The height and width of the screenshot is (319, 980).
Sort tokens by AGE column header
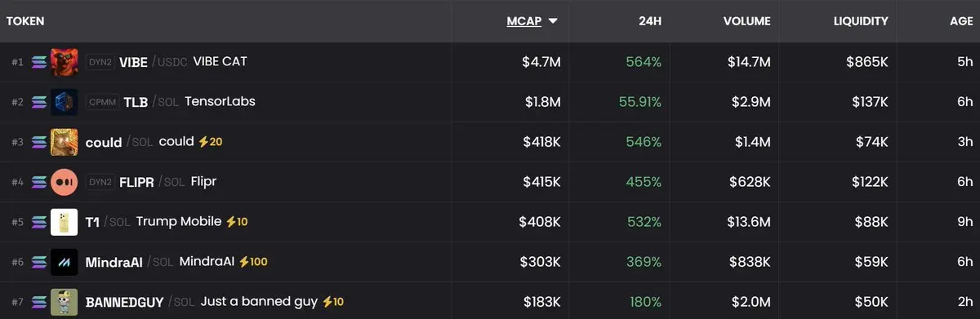point(960,21)
